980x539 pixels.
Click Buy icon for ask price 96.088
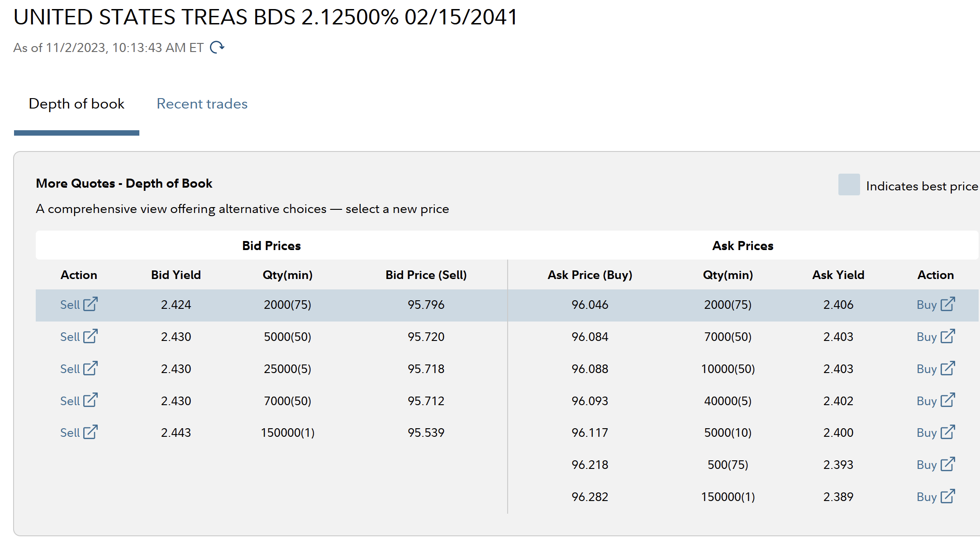[x=947, y=368]
